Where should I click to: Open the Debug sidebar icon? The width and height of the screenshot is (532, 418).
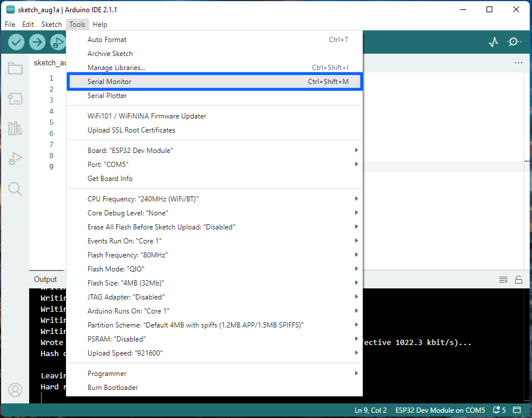15,158
